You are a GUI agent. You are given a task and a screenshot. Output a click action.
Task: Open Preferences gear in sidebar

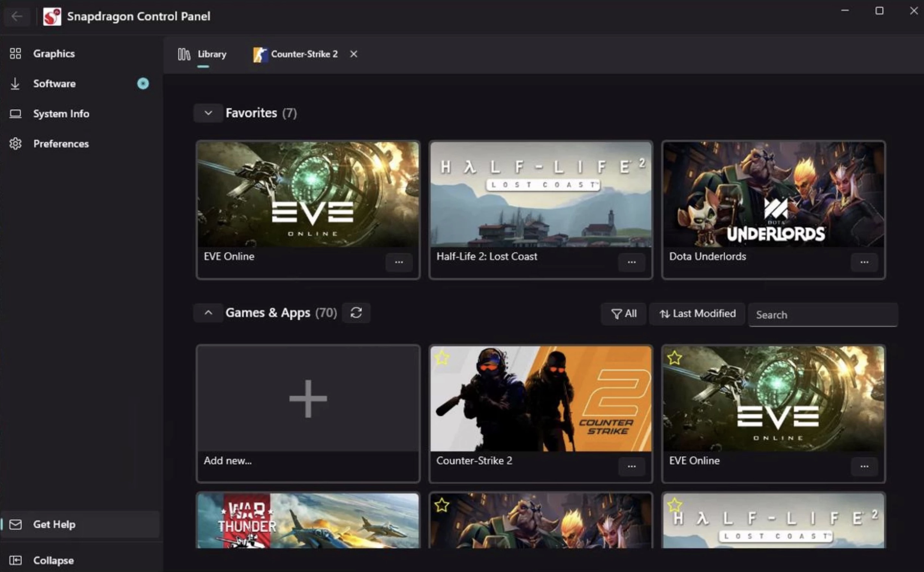point(16,144)
